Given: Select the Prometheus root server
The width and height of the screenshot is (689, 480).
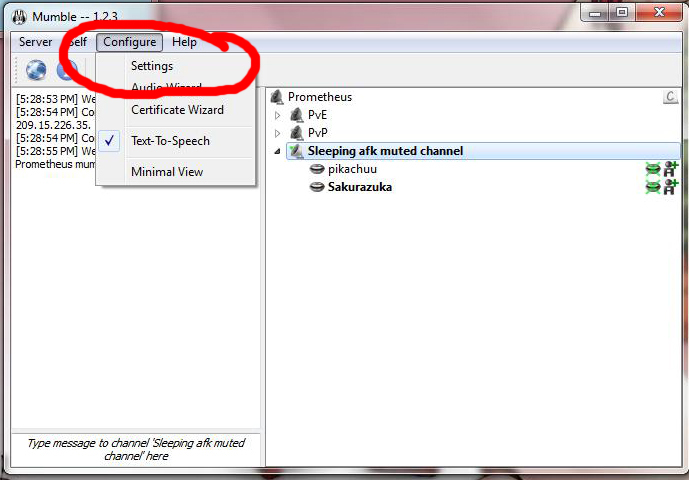Looking at the screenshot, I should 320,97.
